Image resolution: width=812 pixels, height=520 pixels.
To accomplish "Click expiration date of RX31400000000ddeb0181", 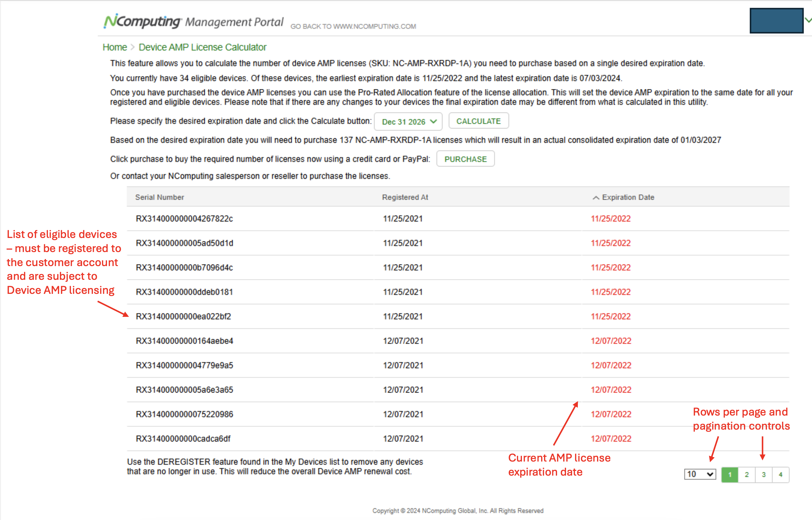I will (x=610, y=292).
